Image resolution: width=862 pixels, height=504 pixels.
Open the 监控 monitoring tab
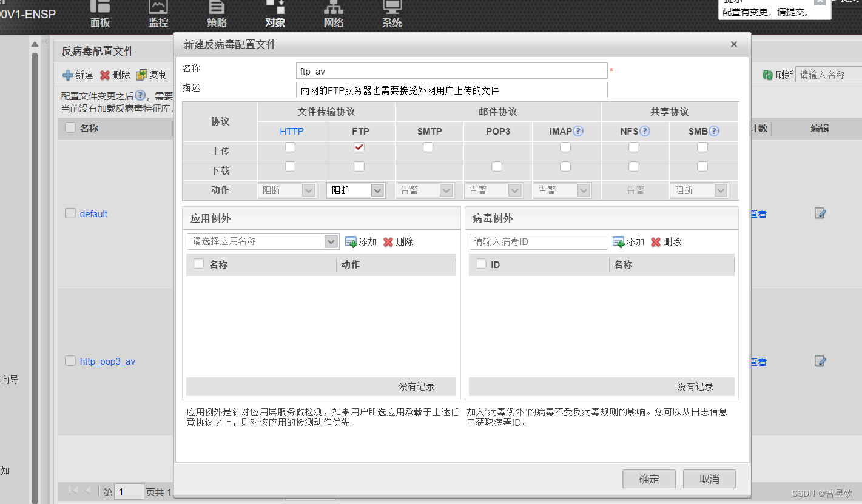(158, 14)
